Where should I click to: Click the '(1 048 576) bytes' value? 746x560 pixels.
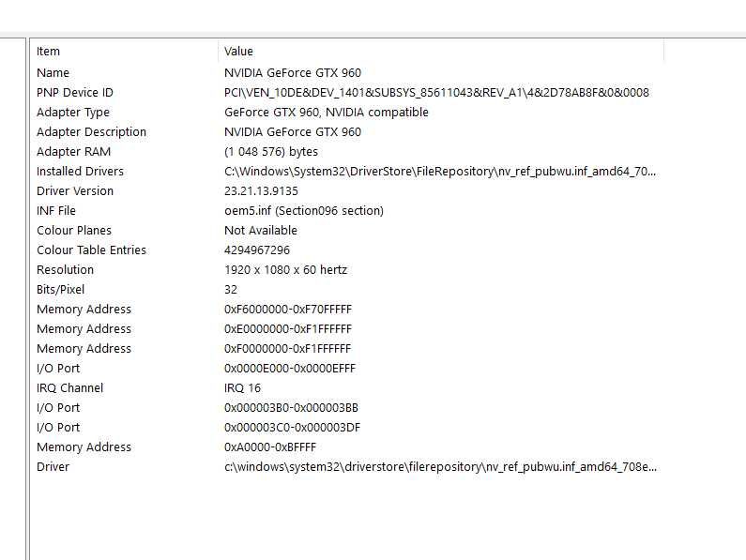tap(270, 151)
